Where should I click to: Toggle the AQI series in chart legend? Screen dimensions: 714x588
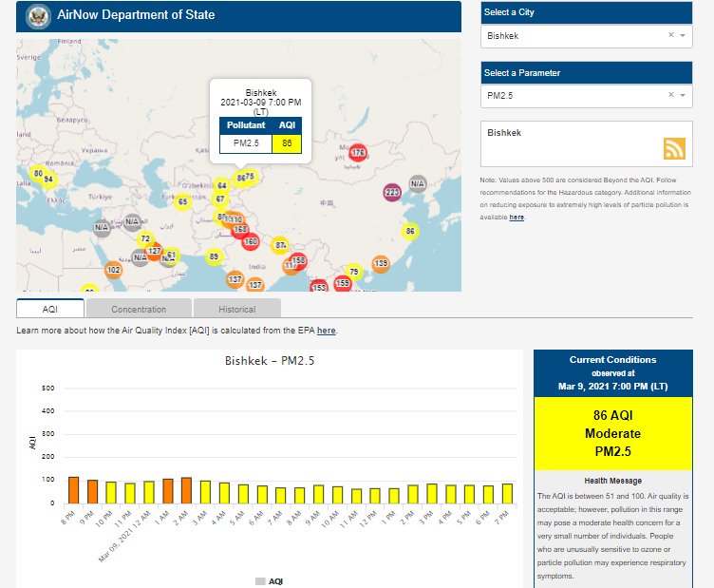269,580
